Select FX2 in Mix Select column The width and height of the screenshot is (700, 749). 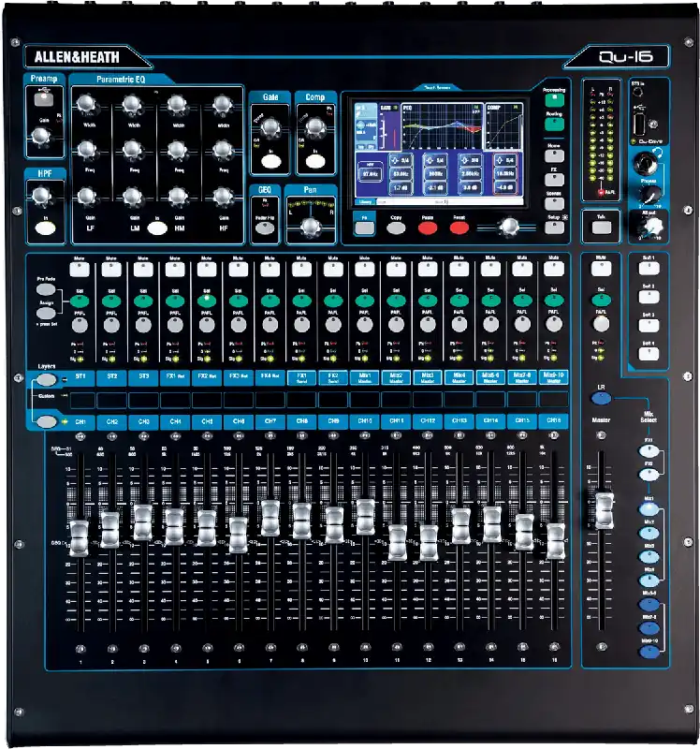(649, 475)
